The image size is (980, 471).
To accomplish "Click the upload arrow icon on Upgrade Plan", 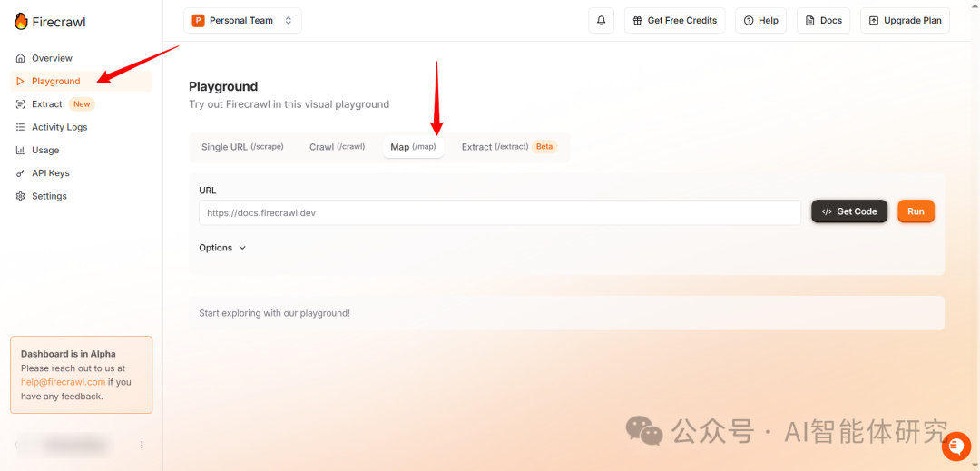I will point(873,21).
